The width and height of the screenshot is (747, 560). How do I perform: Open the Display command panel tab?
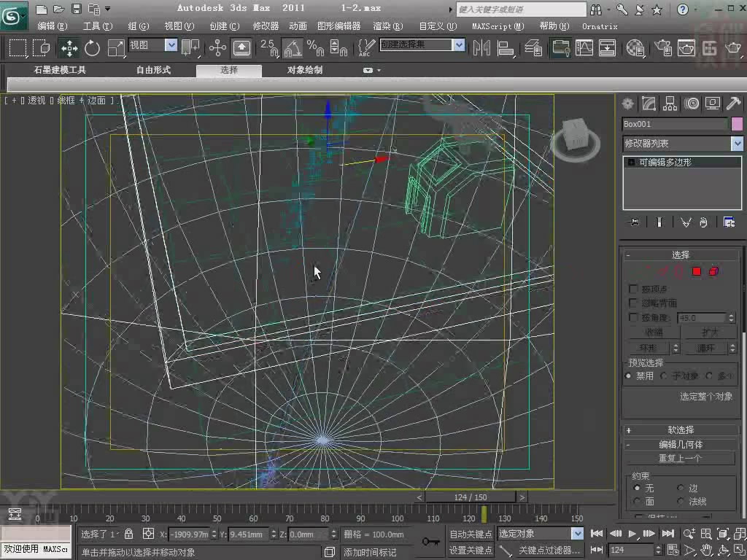tap(713, 104)
